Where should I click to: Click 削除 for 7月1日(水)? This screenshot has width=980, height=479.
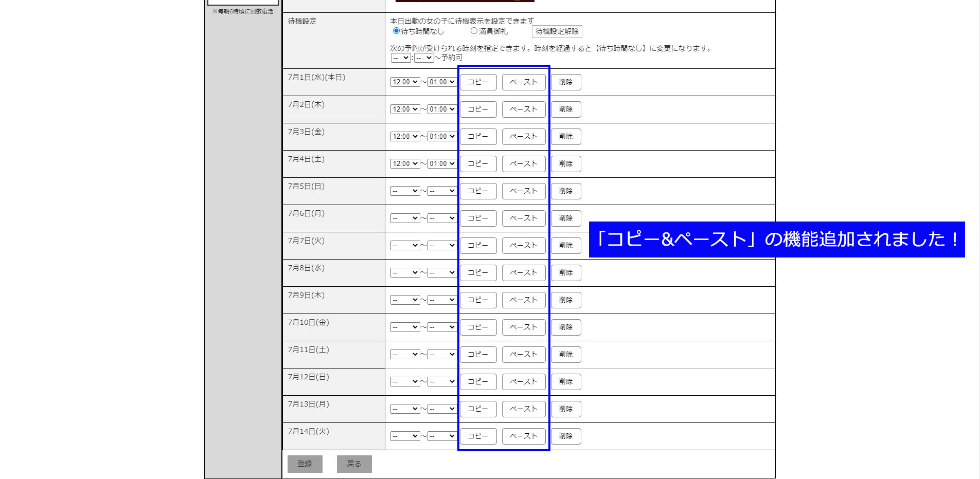(566, 82)
